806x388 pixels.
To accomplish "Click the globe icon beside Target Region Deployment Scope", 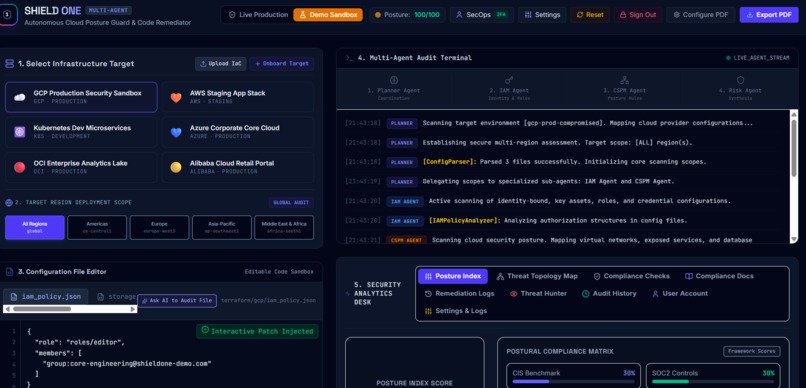I will click(x=8, y=202).
